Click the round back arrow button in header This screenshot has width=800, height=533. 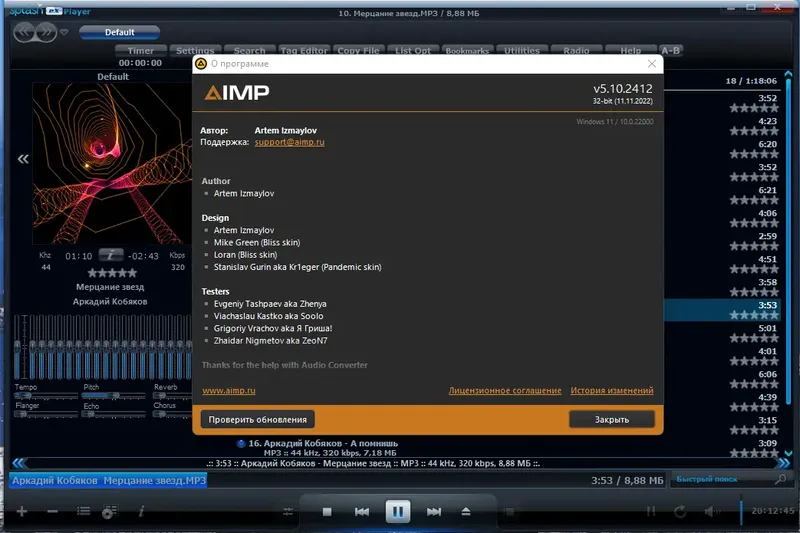click(25, 32)
